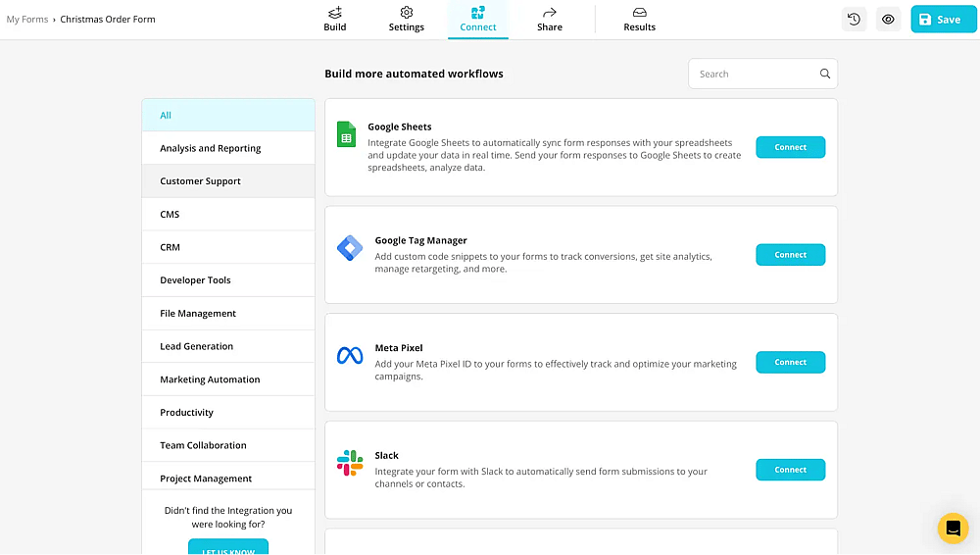Select the Productivity category

pyautogui.click(x=228, y=413)
